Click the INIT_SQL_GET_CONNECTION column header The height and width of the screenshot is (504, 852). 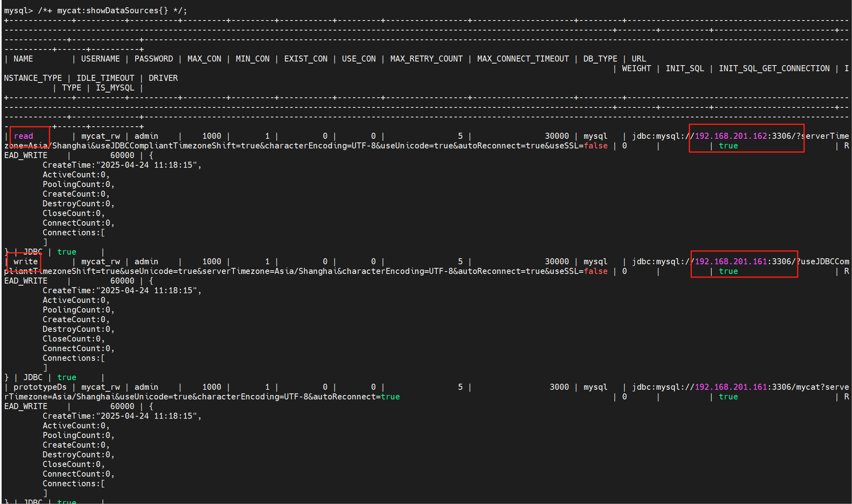pyautogui.click(x=774, y=68)
